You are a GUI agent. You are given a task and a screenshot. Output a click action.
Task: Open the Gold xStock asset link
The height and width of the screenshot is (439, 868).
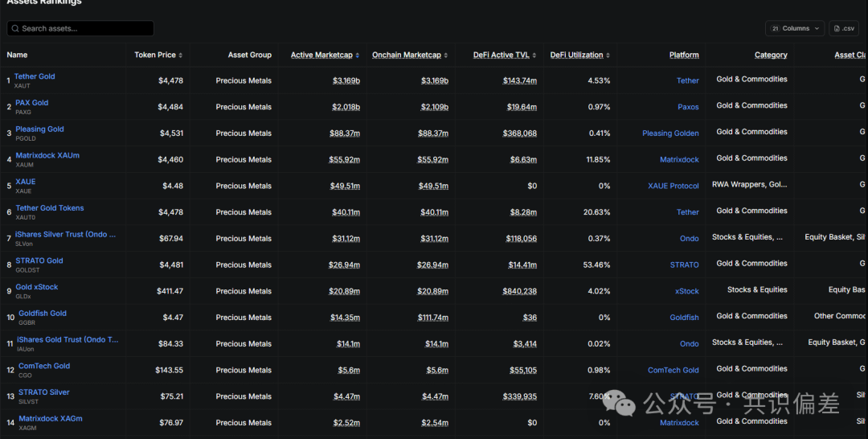point(36,287)
